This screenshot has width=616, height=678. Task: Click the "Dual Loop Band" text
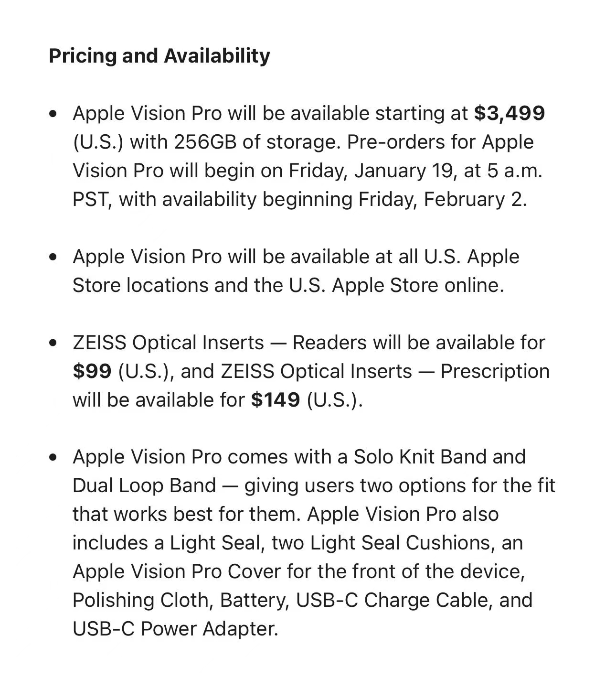pos(144,485)
